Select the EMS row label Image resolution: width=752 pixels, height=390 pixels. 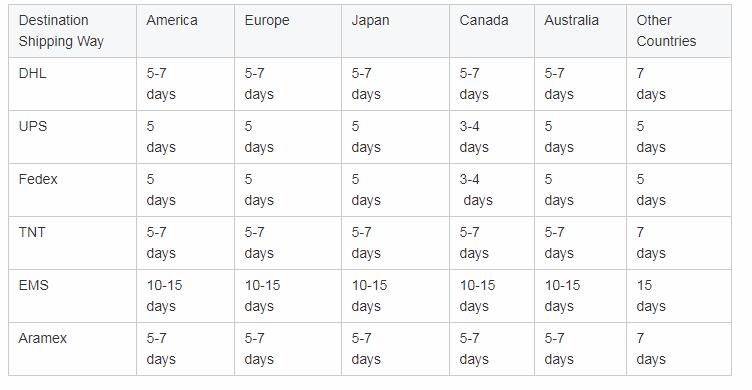[72, 296]
